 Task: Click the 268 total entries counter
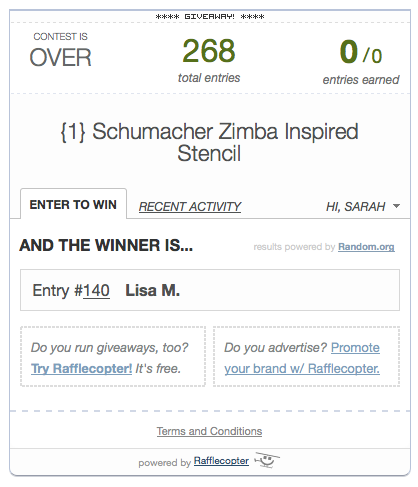point(209,60)
